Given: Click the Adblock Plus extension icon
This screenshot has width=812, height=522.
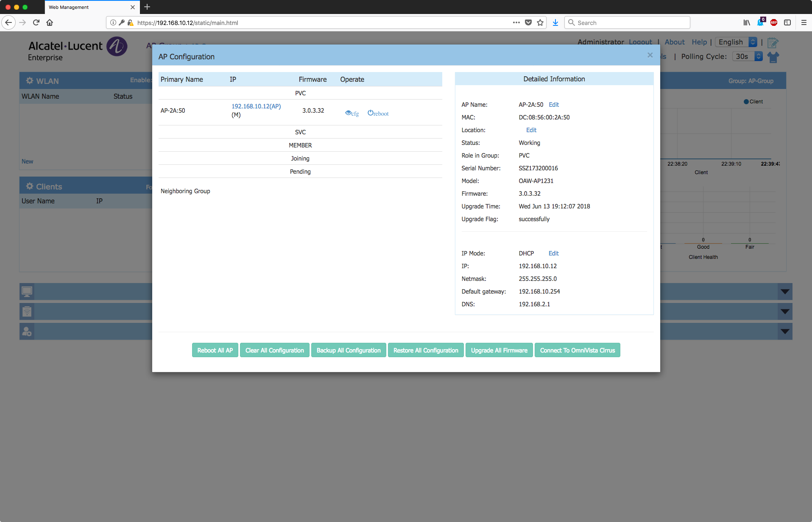Looking at the screenshot, I should 774,22.
